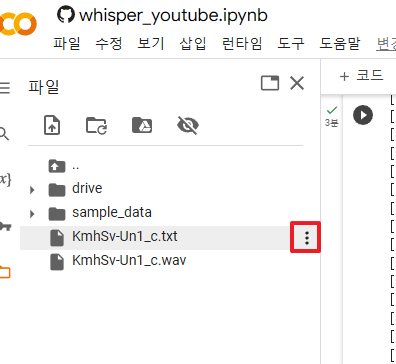Open the 수정 menu
396x364 pixels.
[x=109, y=43]
